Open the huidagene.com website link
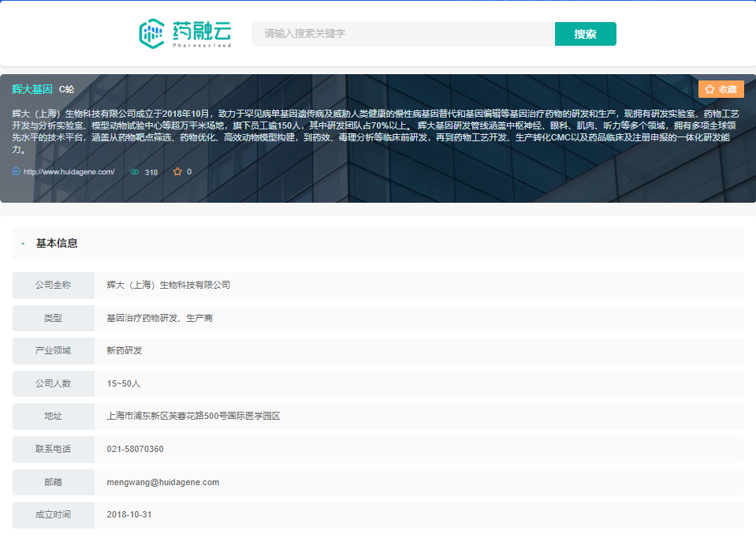Image resolution: width=756 pixels, height=538 pixels. (69, 172)
